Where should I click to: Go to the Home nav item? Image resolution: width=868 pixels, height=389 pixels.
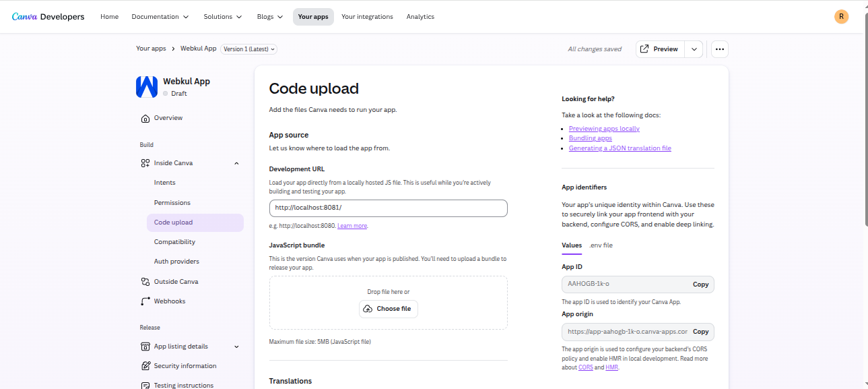coord(110,17)
